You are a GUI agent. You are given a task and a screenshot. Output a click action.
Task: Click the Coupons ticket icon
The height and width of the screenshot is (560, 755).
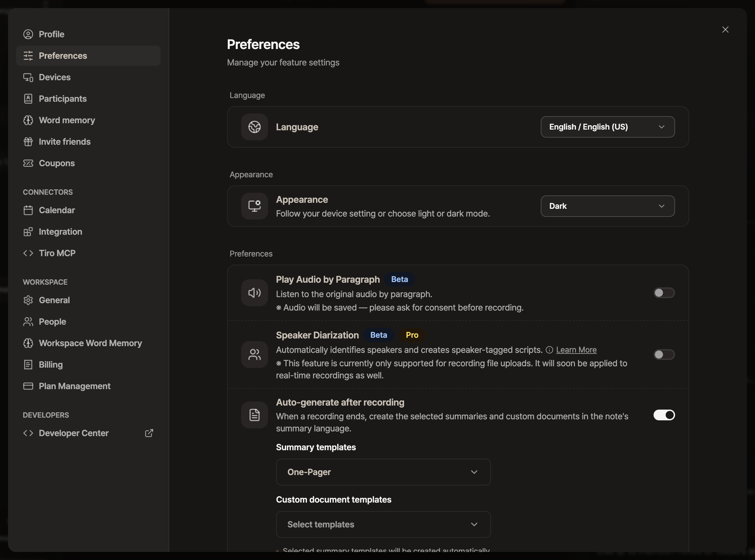point(28,163)
